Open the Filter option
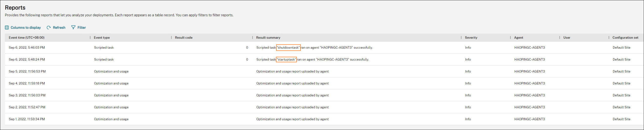The width and height of the screenshot is (644, 130). pyautogui.click(x=81, y=28)
